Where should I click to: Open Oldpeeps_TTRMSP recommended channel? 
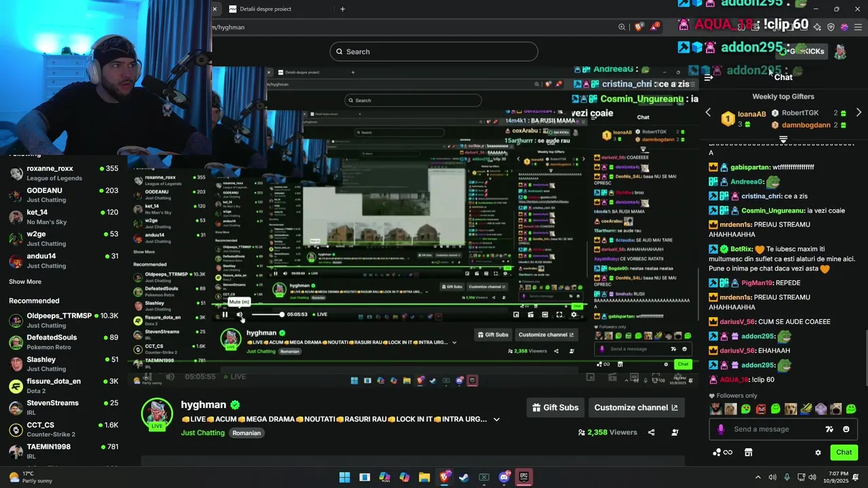coord(64,320)
